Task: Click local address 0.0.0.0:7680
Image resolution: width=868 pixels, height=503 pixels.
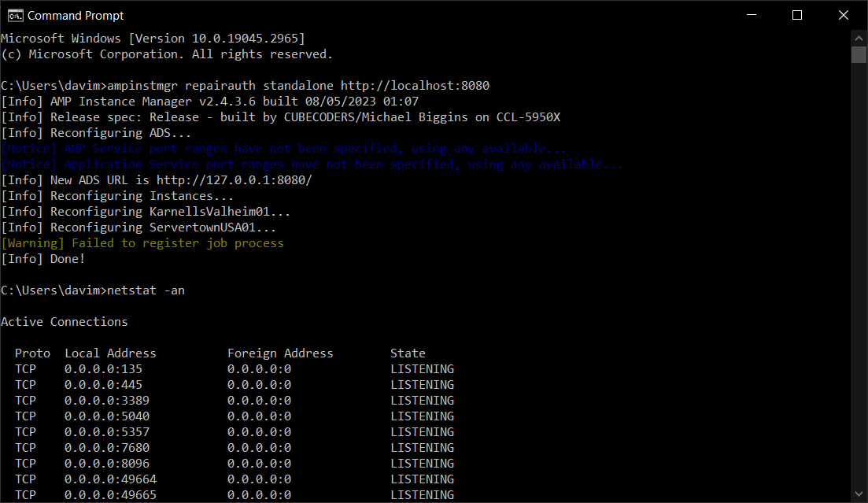Action: click(107, 448)
